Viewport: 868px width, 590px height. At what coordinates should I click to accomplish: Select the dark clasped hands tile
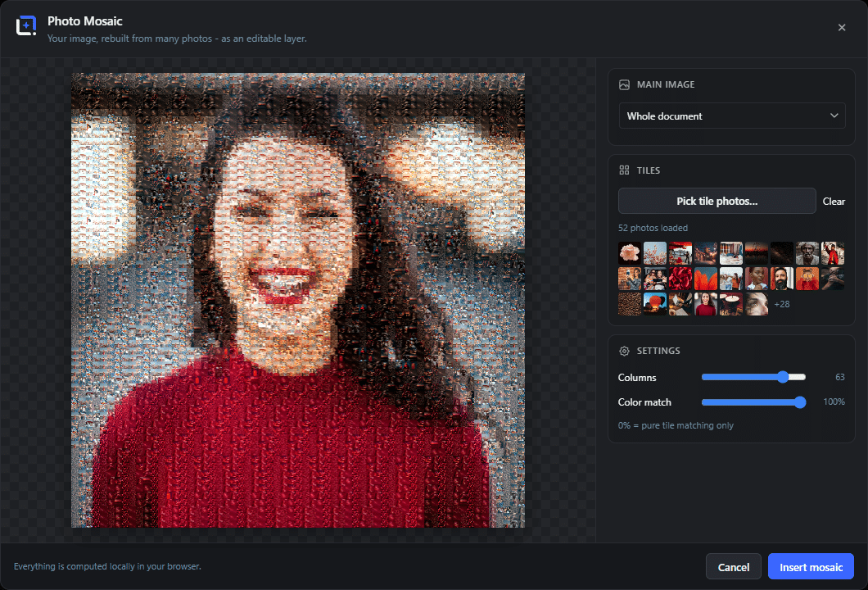pyautogui.click(x=833, y=279)
